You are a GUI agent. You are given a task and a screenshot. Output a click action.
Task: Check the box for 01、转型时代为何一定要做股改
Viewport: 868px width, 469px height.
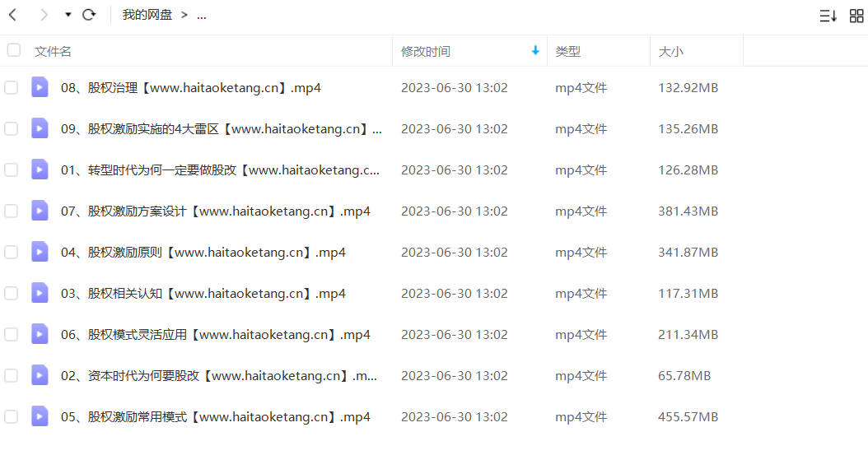(x=11, y=169)
